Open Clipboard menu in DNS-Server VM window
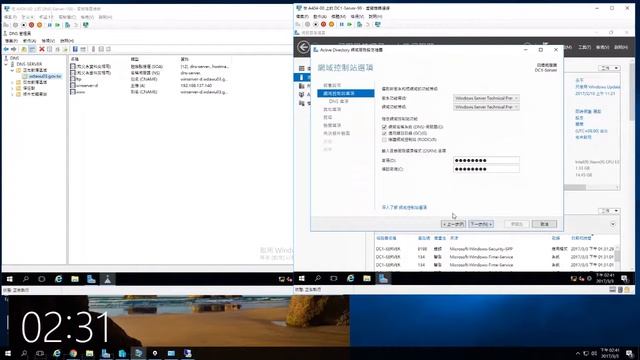This screenshot has width=640, height=360. (x=67, y=17)
